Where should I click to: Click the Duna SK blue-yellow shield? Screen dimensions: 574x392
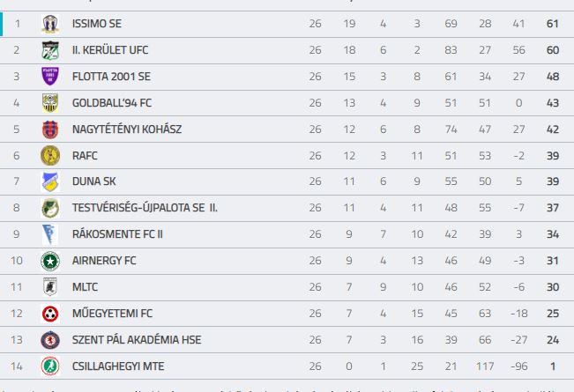pos(50,181)
